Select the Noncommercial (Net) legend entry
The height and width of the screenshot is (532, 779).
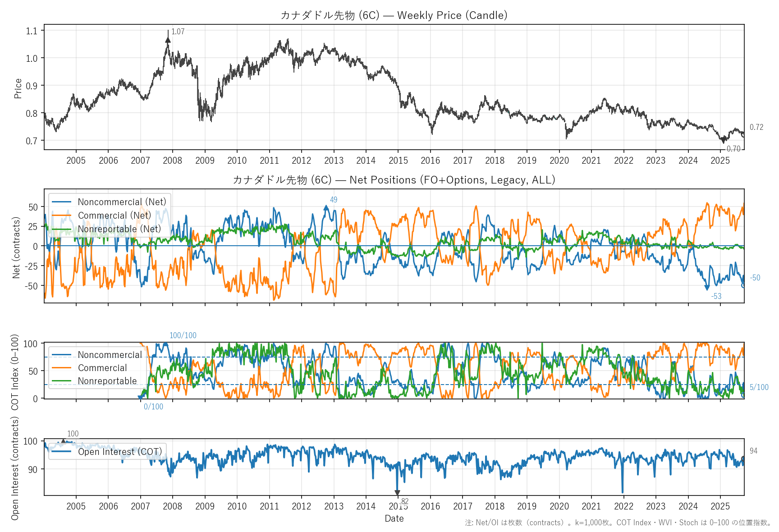[x=122, y=202]
